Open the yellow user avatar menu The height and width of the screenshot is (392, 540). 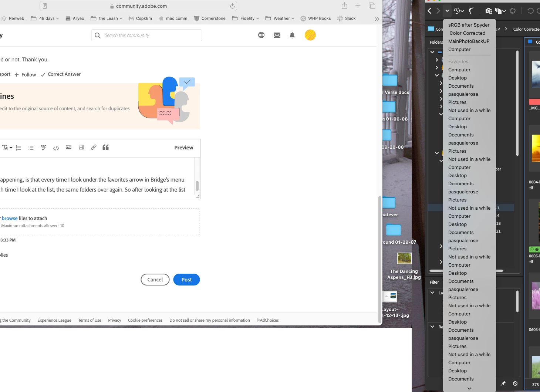(310, 35)
